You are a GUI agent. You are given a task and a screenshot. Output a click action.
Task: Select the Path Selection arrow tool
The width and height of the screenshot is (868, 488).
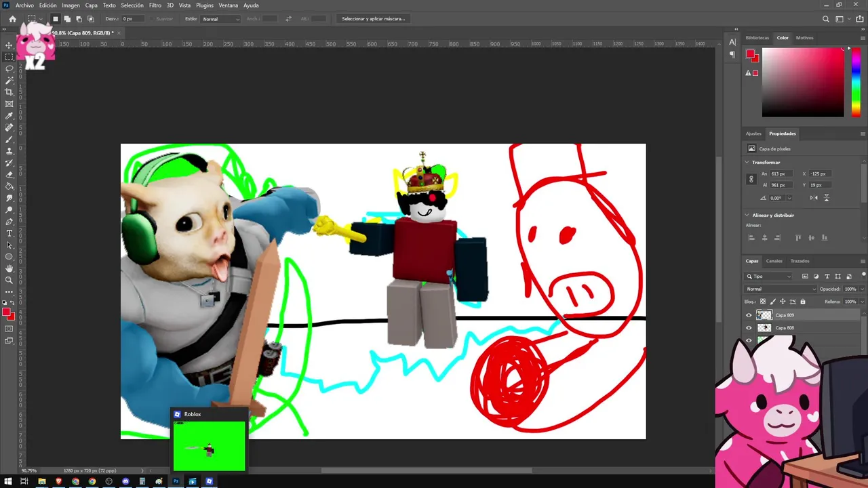coord(9,245)
